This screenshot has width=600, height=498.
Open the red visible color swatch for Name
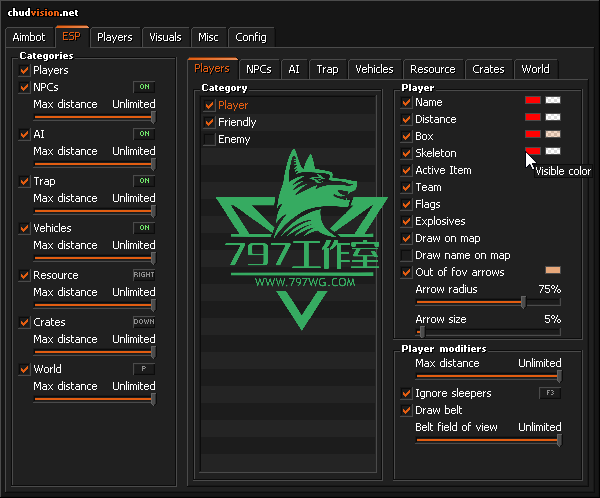pos(533,101)
